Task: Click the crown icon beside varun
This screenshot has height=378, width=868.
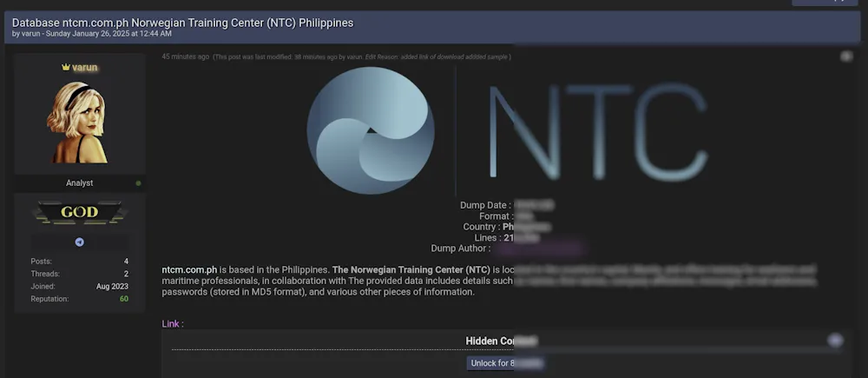Action: pos(66,67)
